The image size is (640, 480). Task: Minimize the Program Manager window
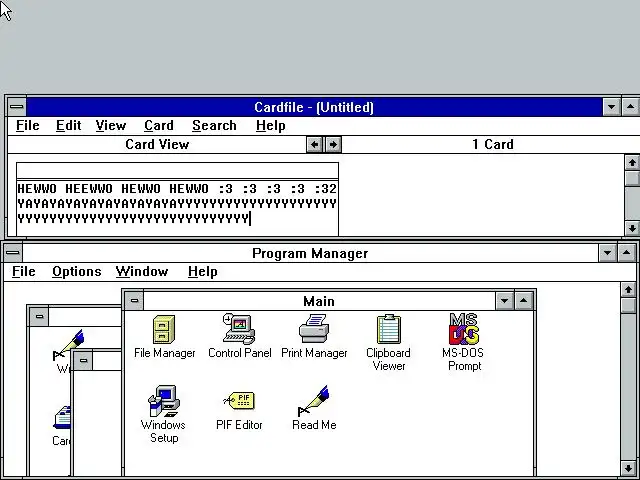point(607,253)
